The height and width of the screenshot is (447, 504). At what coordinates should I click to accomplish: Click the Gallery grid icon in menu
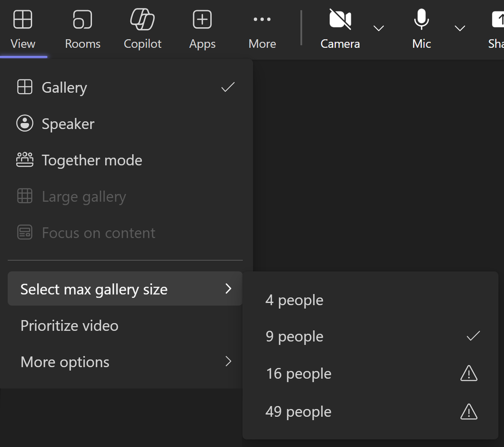point(25,87)
